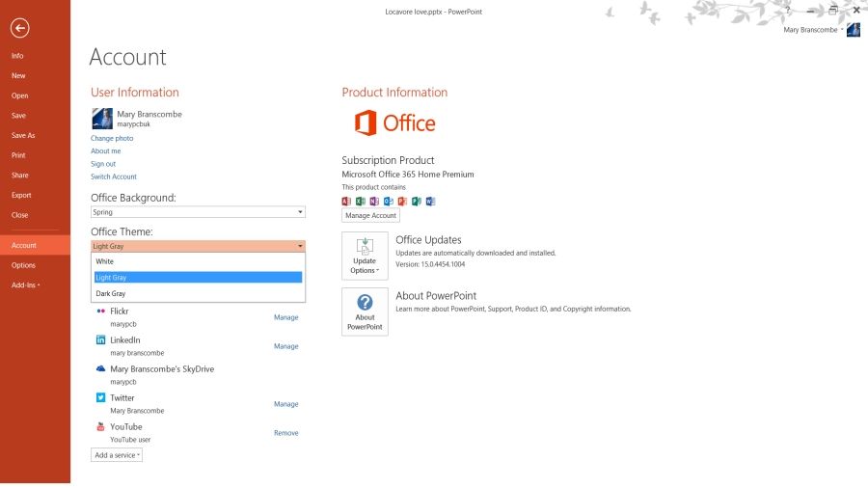Click the YouTube service icon
The width and height of the screenshot is (868, 488).
point(100,426)
